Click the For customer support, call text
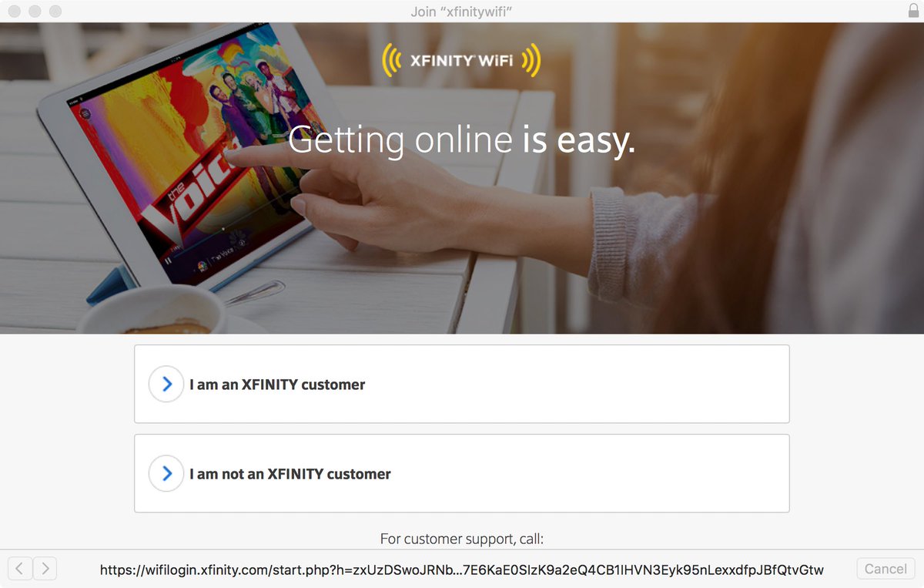The width and height of the screenshot is (924, 588). point(462,539)
